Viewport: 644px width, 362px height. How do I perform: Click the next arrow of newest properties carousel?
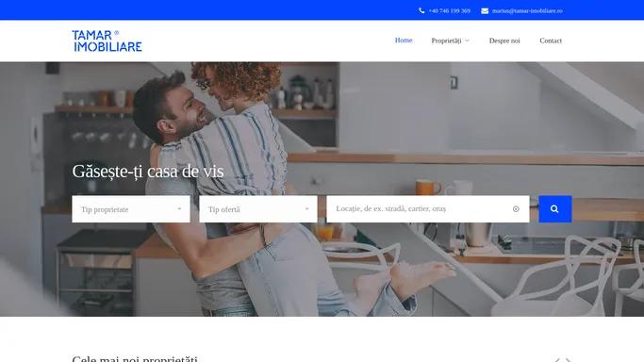[x=568, y=359]
